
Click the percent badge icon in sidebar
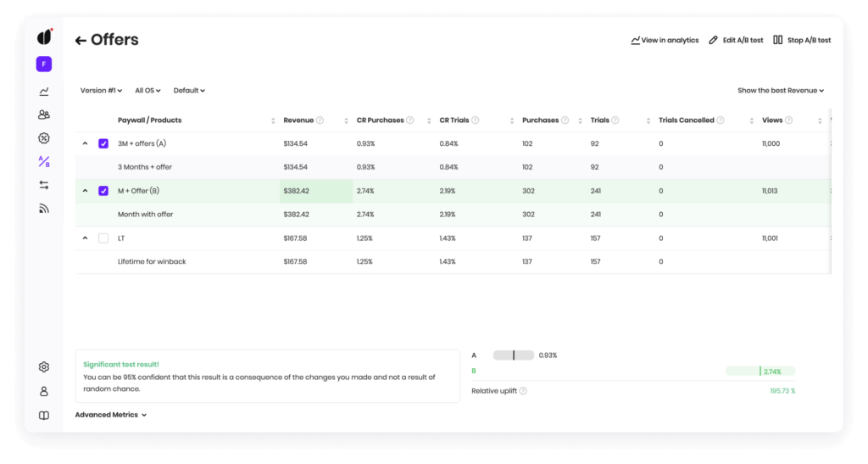tap(44, 138)
